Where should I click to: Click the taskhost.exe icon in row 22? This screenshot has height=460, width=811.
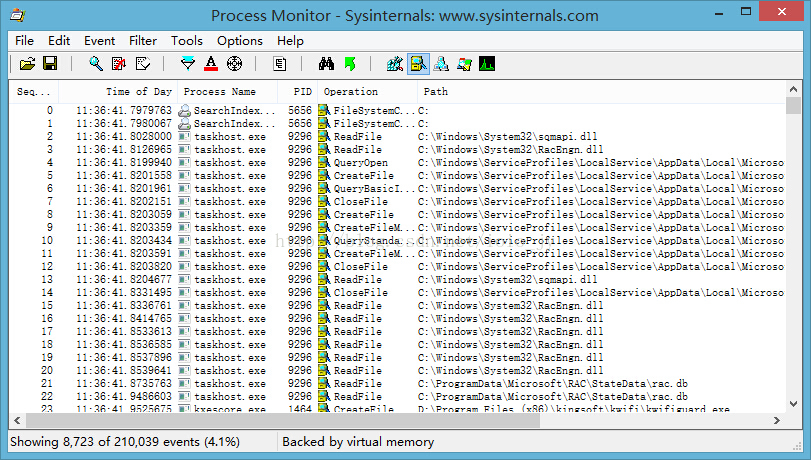coord(184,396)
